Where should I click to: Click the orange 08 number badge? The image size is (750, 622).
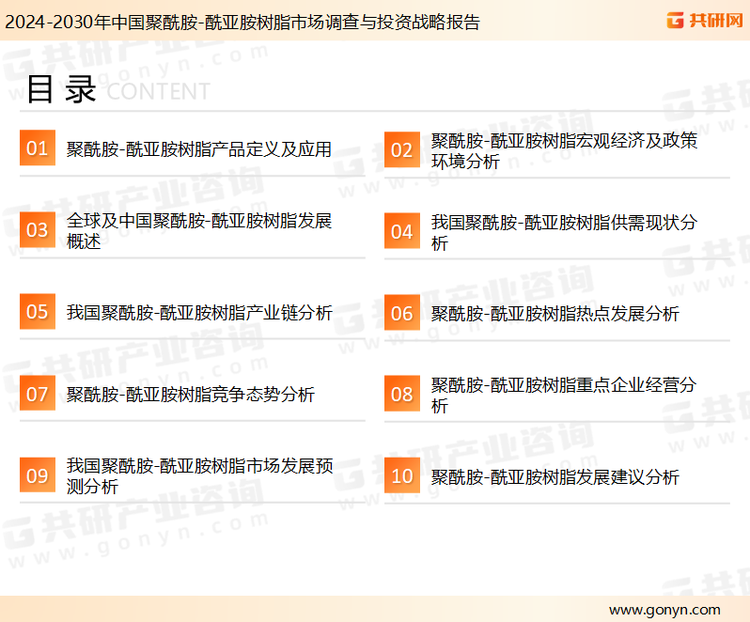(x=402, y=394)
